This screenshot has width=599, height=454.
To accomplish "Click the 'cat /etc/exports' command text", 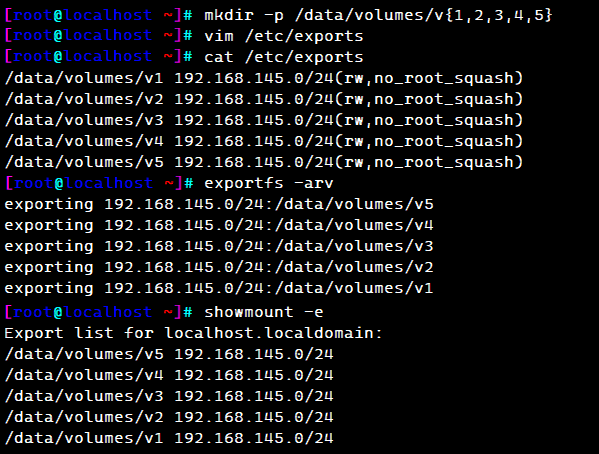I will [x=284, y=57].
